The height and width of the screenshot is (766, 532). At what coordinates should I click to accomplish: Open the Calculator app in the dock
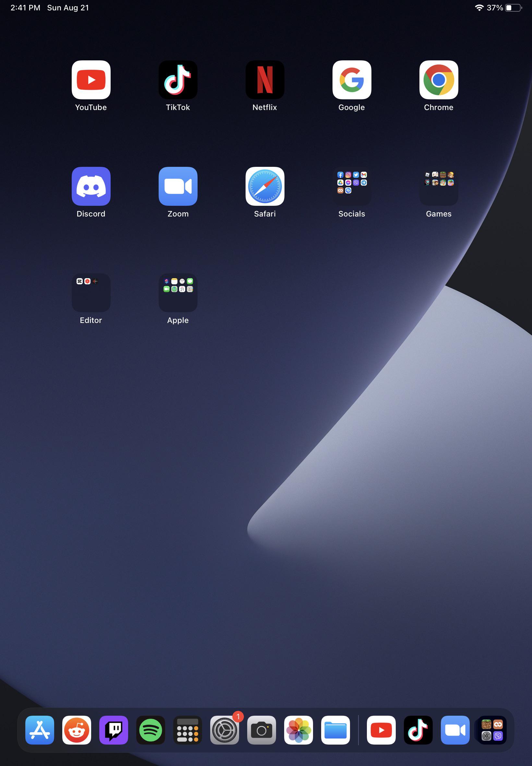188,730
